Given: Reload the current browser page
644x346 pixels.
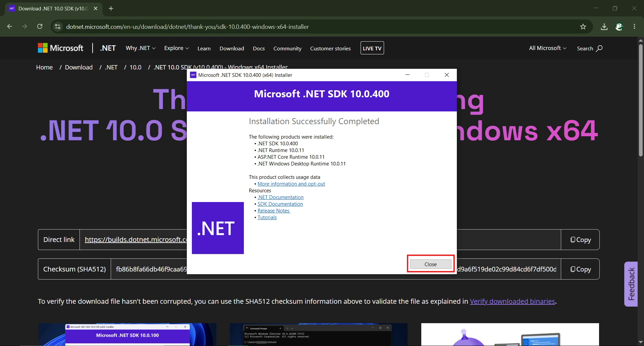Looking at the screenshot, I should (40, 27).
